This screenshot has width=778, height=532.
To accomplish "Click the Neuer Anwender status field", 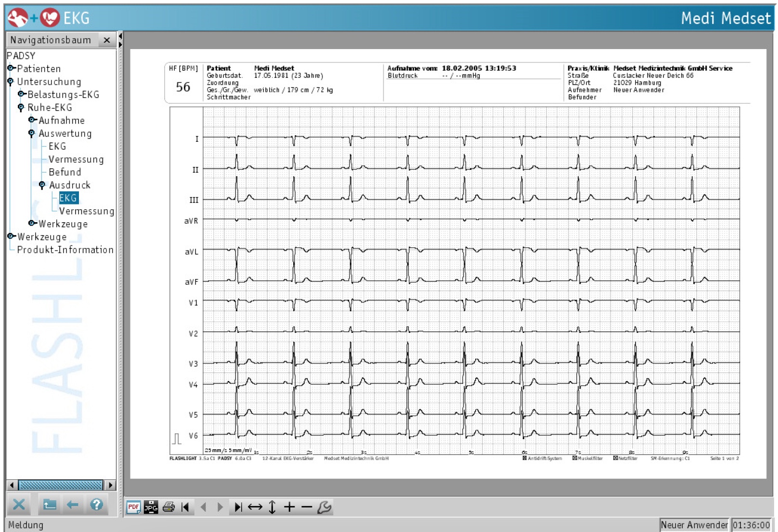I will click(694, 525).
